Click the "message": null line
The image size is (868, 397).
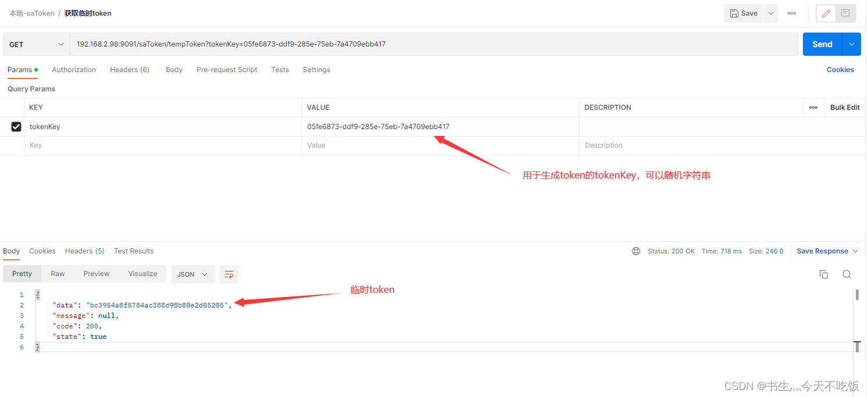tap(85, 316)
